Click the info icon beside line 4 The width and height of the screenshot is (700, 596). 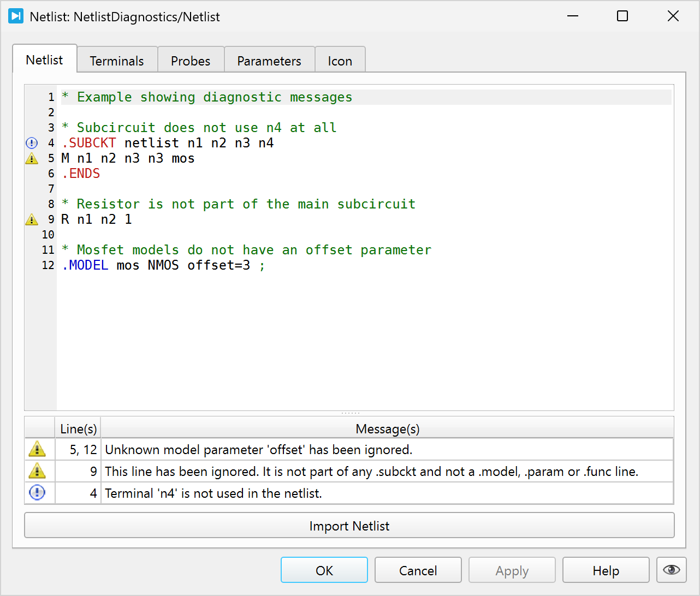click(32, 143)
